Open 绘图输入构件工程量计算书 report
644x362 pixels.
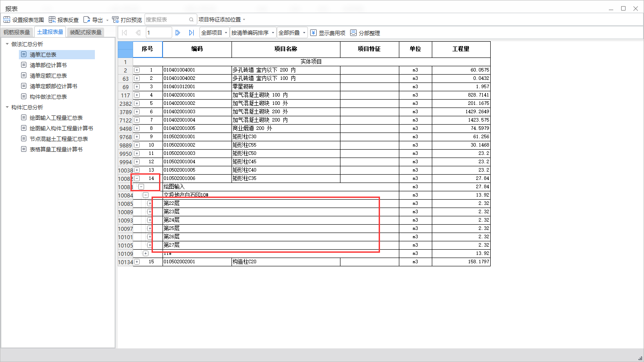pos(61,128)
